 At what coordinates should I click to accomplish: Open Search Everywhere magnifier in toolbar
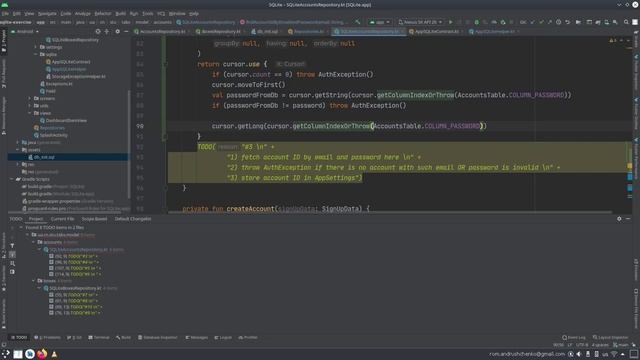(626, 22)
